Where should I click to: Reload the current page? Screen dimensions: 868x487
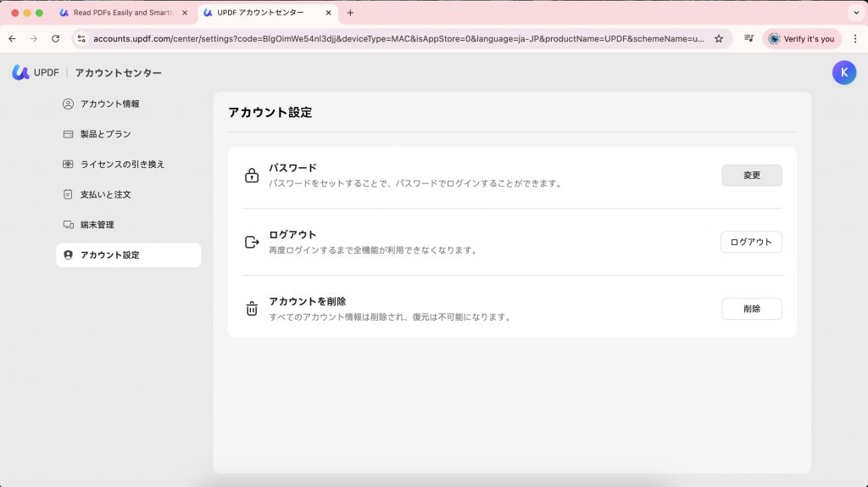tap(55, 39)
